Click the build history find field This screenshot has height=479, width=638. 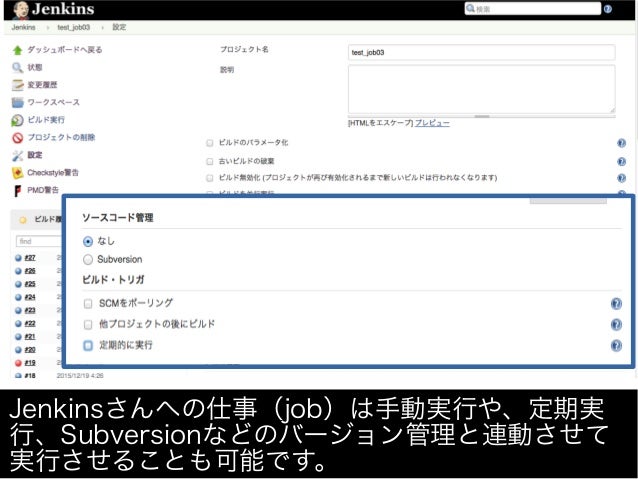click(x=39, y=241)
